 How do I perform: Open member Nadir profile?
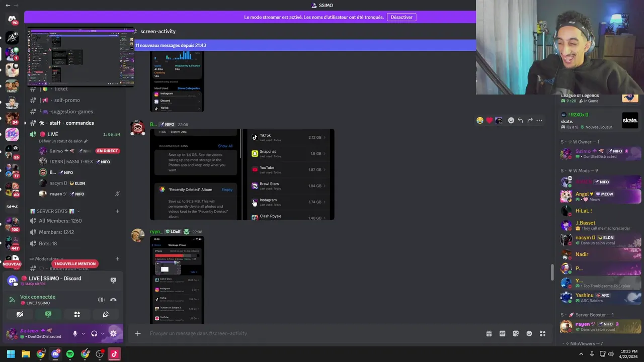[600, 254]
